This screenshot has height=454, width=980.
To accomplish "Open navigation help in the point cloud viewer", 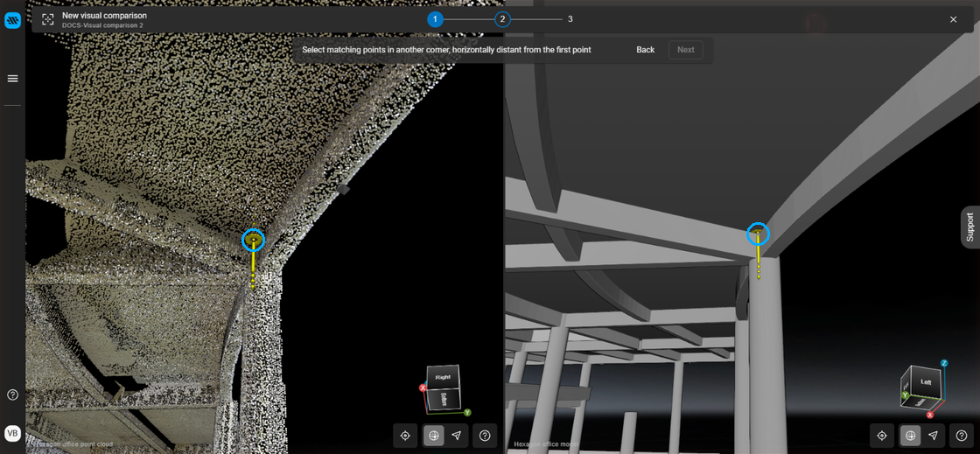I will 485,436.
